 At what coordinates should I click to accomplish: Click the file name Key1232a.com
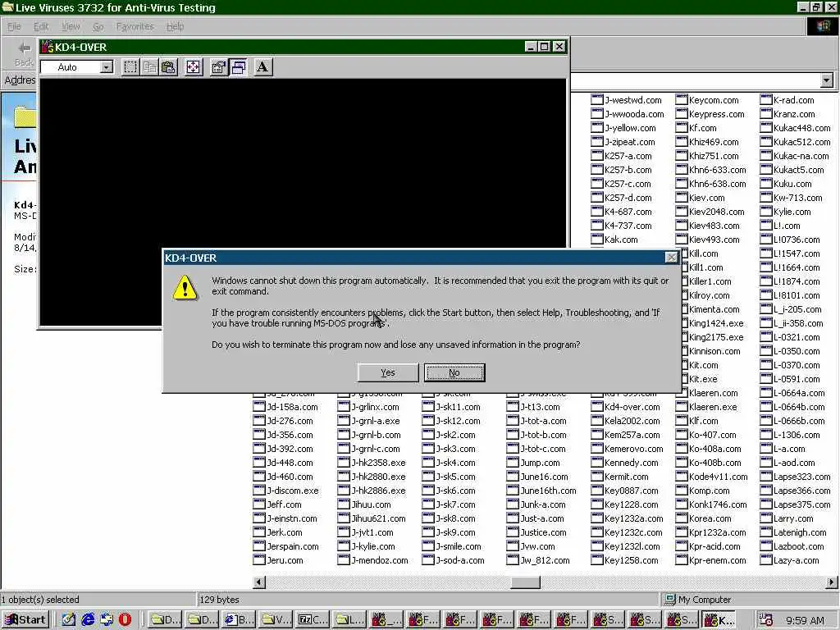(634, 518)
